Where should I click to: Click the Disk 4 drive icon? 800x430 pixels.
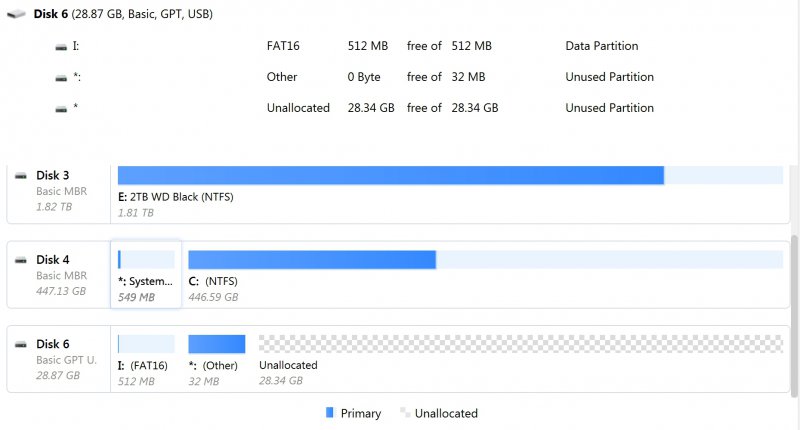coord(21,260)
